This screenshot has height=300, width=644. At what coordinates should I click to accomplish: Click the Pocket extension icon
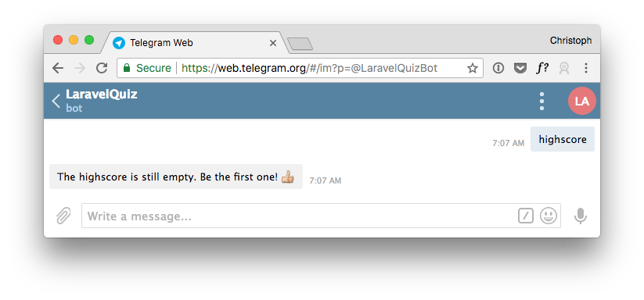point(520,68)
